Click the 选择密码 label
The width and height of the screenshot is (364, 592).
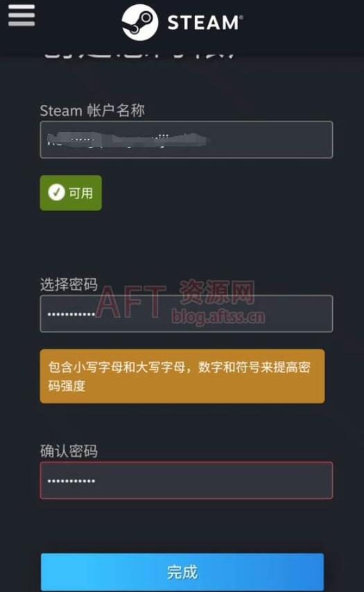(x=69, y=285)
